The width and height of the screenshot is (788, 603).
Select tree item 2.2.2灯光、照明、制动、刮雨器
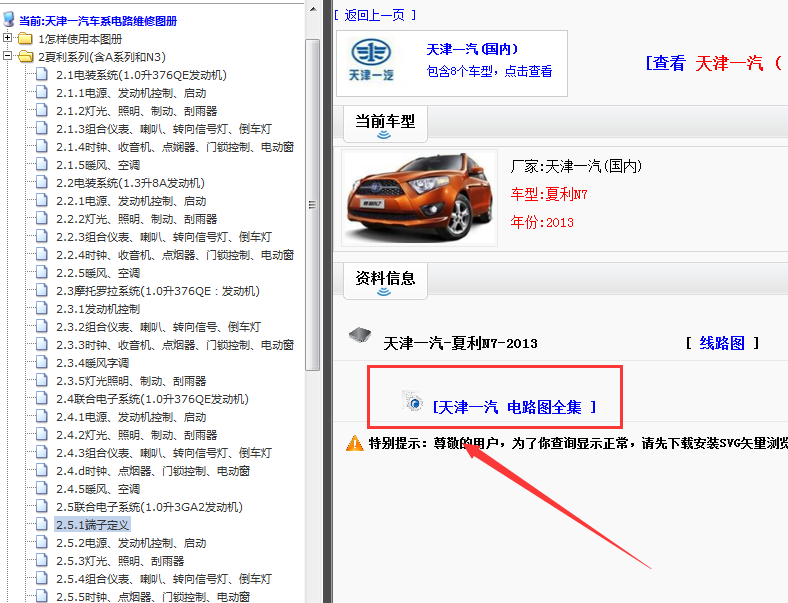click(137, 219)
